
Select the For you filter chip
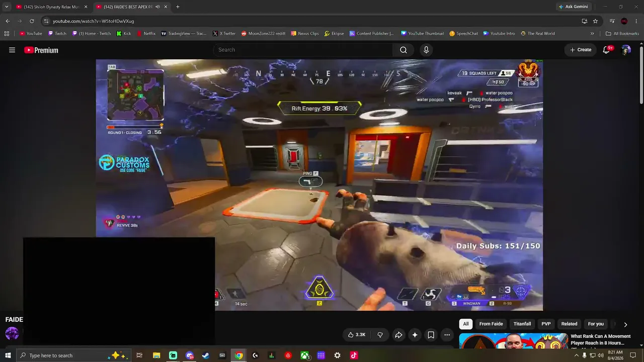[596, 324]
